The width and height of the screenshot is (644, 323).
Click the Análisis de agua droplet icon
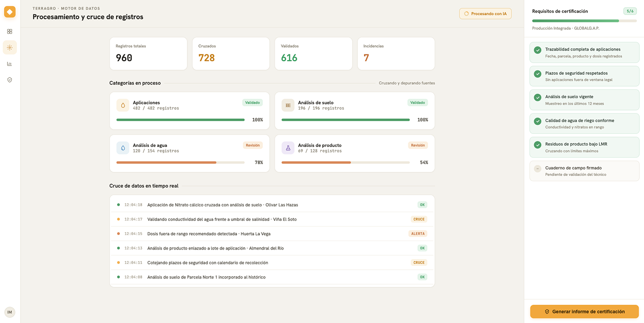123,148
